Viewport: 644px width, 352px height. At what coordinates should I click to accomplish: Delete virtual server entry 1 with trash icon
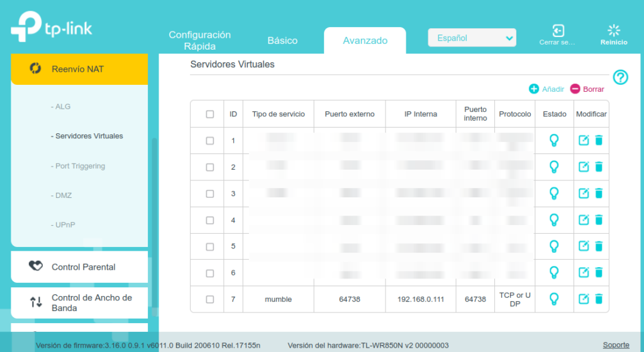599,140
